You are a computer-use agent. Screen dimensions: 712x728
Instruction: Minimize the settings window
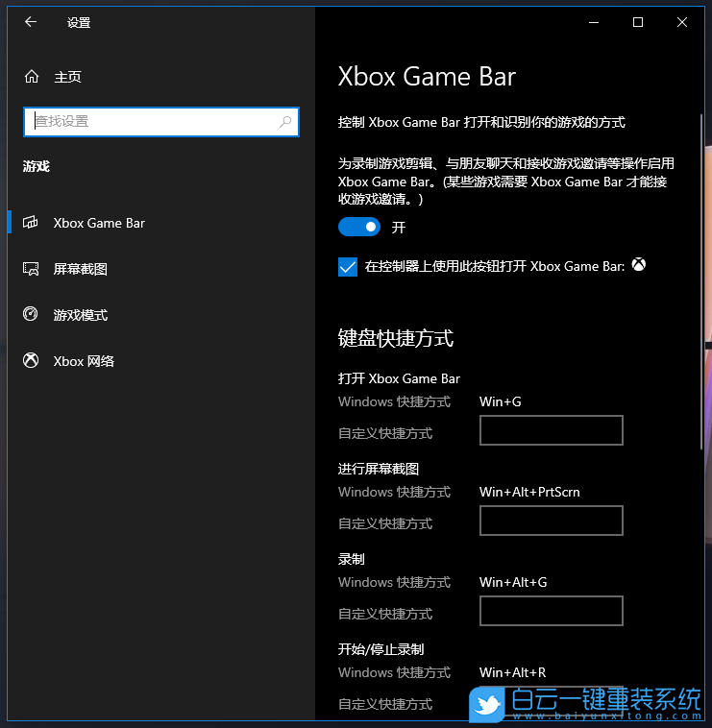tap(594, 22)
